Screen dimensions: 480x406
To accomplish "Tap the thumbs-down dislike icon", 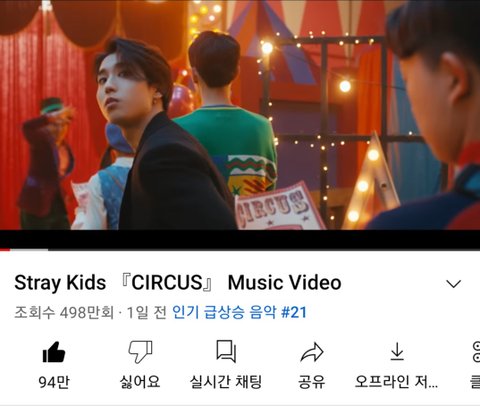I will pos(140,352).
